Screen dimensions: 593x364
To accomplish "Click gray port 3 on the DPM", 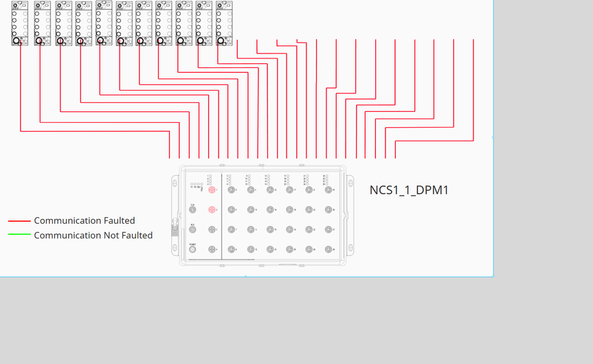I will [212, 229].
